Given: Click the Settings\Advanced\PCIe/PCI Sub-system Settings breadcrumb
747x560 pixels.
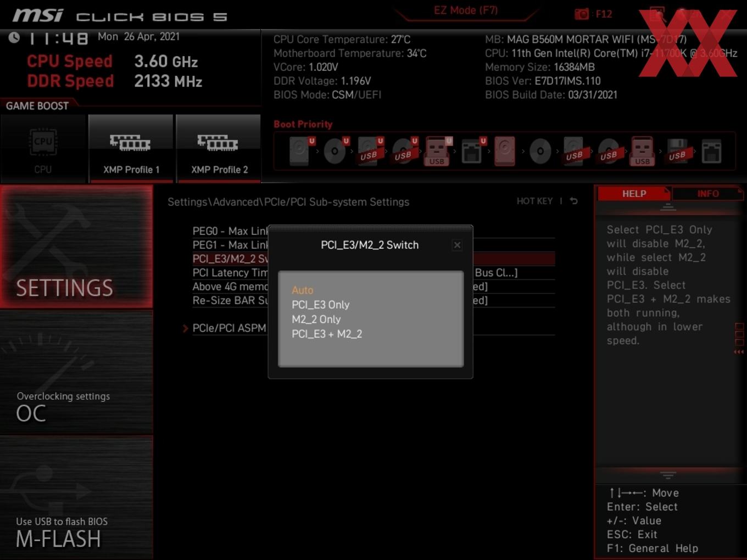Looking at the screenshot, I should (x=288, y=202).
